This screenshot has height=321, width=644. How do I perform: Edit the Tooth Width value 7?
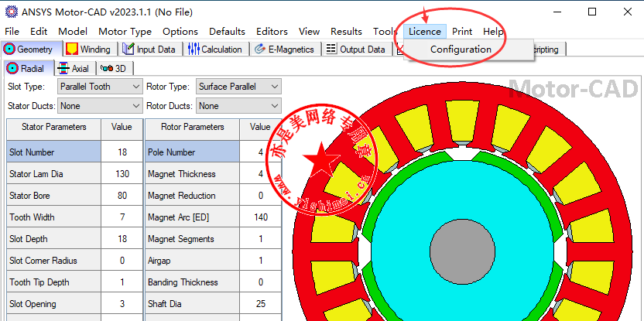pos(122,217)
